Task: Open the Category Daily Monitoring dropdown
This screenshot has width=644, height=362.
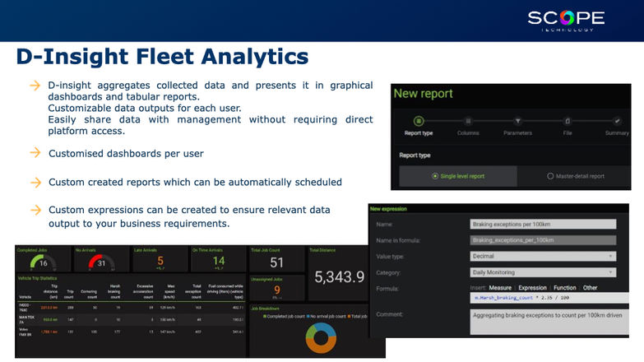Action: [x=543, y=272]
